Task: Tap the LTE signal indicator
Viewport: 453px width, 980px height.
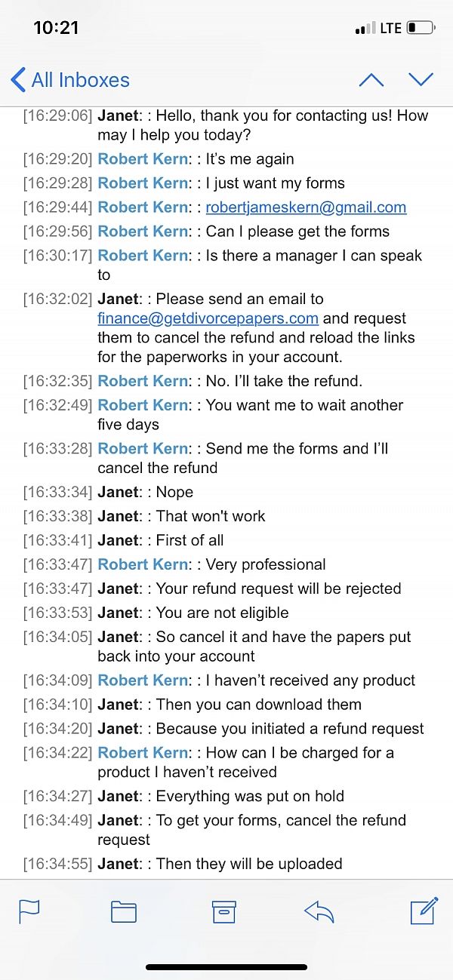Action: tap(390, 28)
